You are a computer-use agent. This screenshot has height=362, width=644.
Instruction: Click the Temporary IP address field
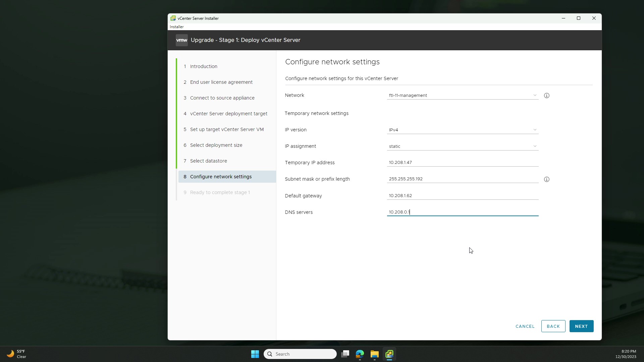(463, 163)
